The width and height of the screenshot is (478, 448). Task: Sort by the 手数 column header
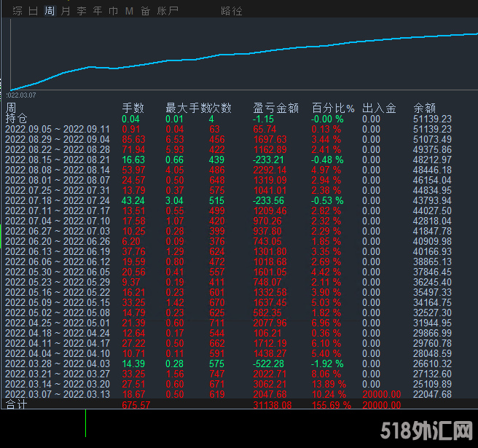pyautogui.click(x=133, y=108)
